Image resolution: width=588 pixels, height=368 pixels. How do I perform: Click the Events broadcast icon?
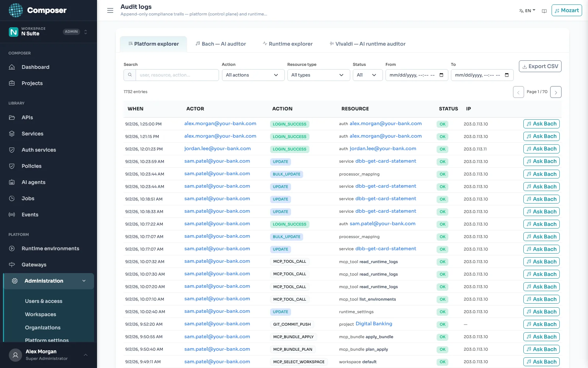point(12,215)
